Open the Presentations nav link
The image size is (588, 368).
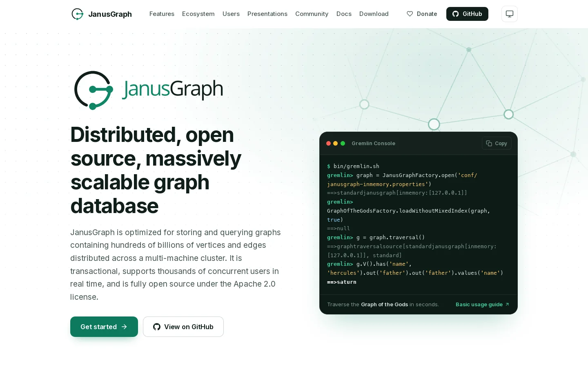(267, 14)
